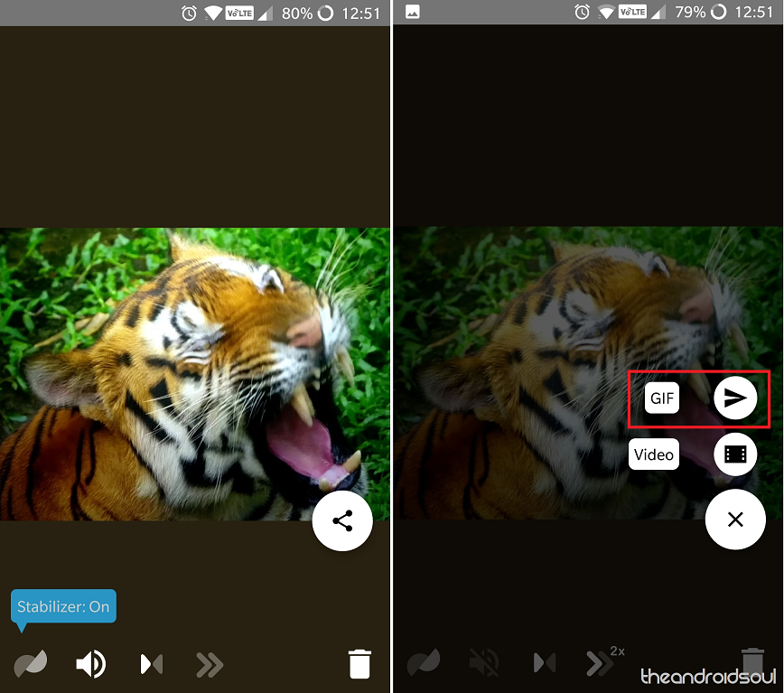Delete the clip using the left screen trash icon

pyautogui.click(x=359, y=663)
